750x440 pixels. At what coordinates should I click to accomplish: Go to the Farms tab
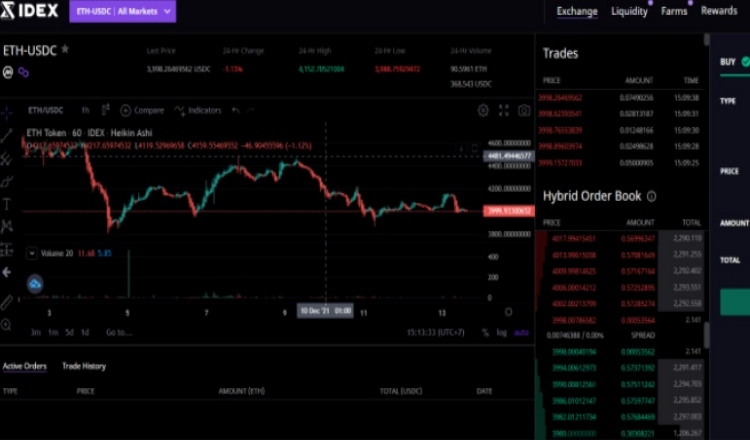point(674,11)
